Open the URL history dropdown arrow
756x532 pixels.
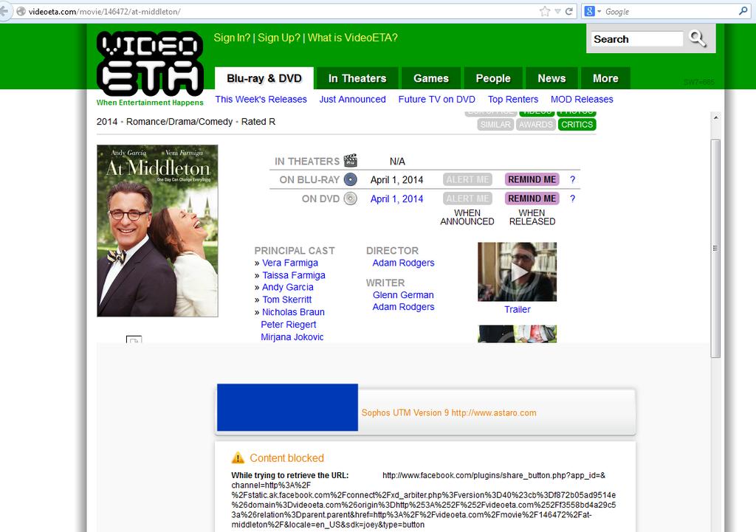coord(557,12)
